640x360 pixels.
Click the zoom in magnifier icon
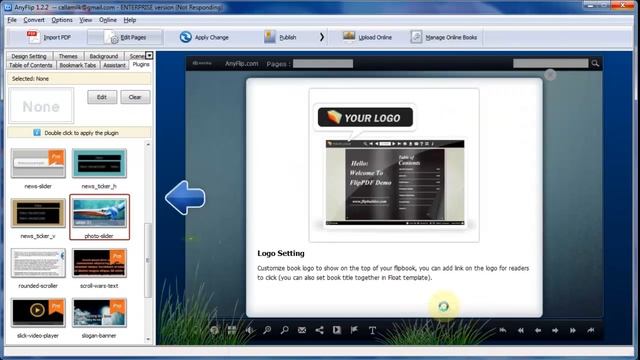tap(267, 330)
